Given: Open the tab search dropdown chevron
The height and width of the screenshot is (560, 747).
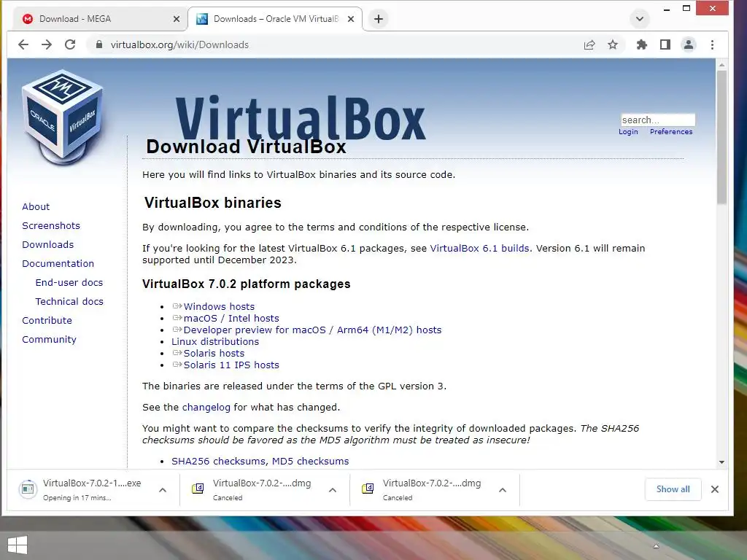Looking at the screenshot, I should point(639,19).
